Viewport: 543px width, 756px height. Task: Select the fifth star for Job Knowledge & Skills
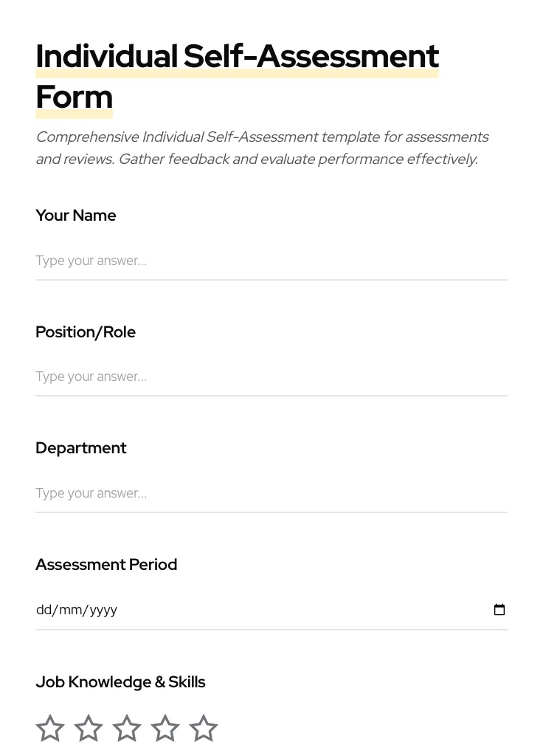tap(204, 728)
